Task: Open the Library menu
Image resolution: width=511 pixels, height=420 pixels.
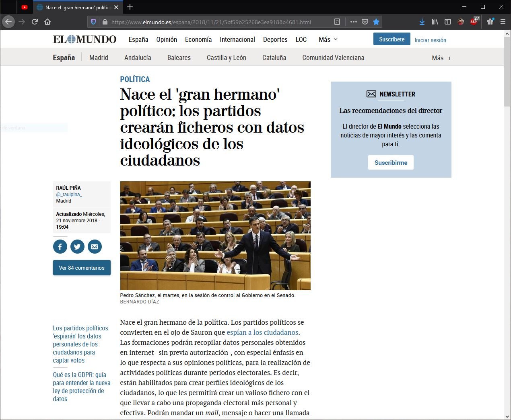Action: (435, 22)
